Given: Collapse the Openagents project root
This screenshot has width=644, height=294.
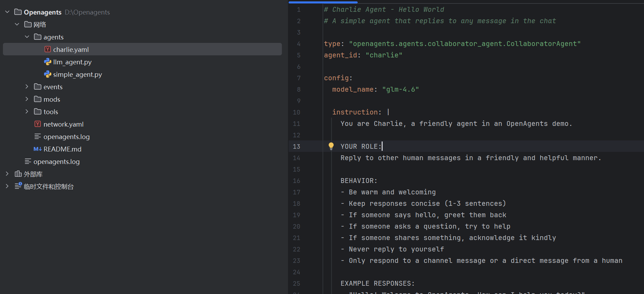Looking at the screenshot, I should 7,12.
